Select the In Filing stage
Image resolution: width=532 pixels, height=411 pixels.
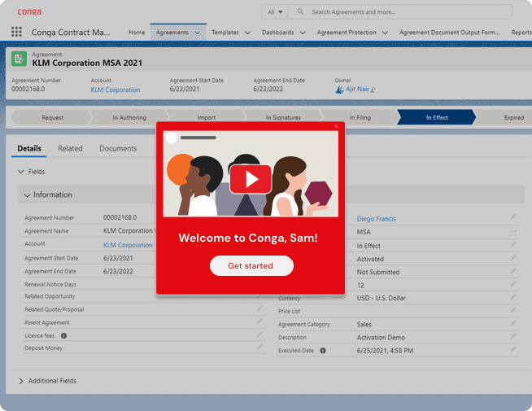pyautogui.click(x=360, y=117)
